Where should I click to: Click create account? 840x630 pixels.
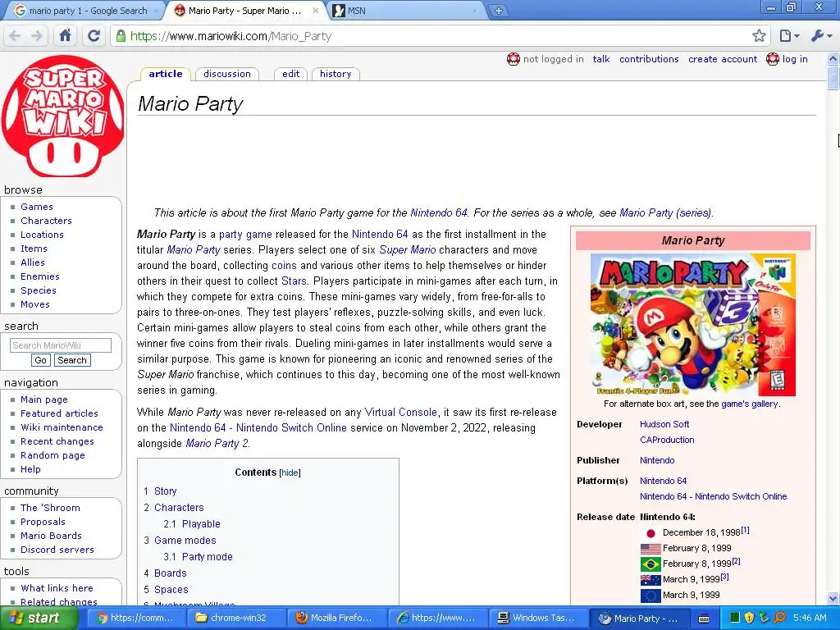tap(723, 59)
